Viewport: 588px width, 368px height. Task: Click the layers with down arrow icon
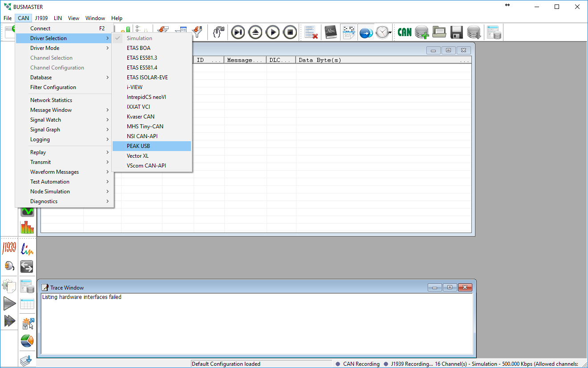(27, 360)
